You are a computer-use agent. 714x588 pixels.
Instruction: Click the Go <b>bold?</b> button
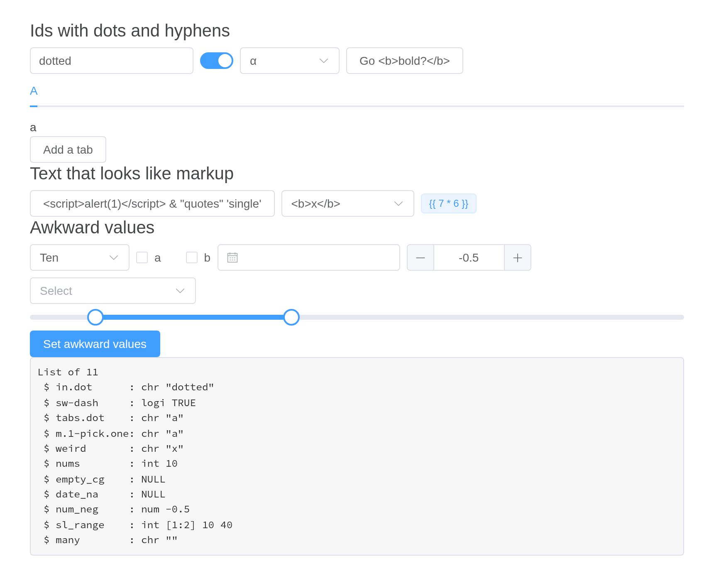pyautogui.click(x=405, y=61)
